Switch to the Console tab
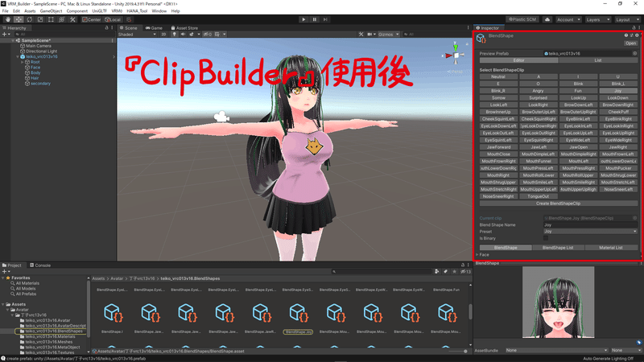Viewport: 644px width, 362px height. click(39, 265)
